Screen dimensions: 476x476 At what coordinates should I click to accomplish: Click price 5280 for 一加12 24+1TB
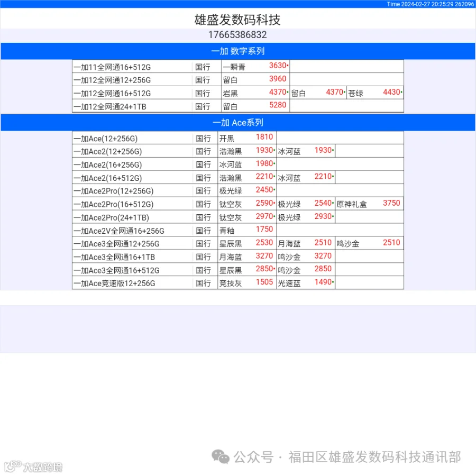click(x=278, y=105)
